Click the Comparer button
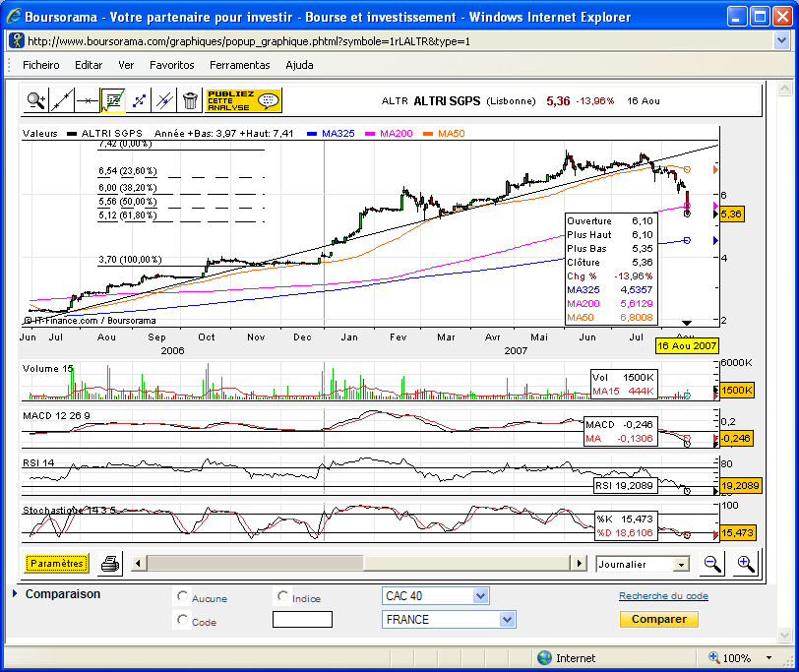Screen dimensions: 799x672 pyautogui.click(x=659, y=619)
